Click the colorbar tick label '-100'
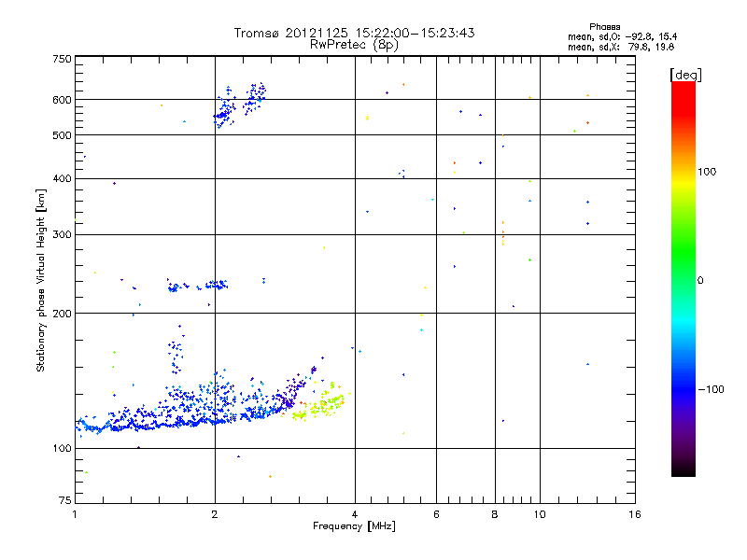Viewport: 747px width, 560px height. (711, 389)
